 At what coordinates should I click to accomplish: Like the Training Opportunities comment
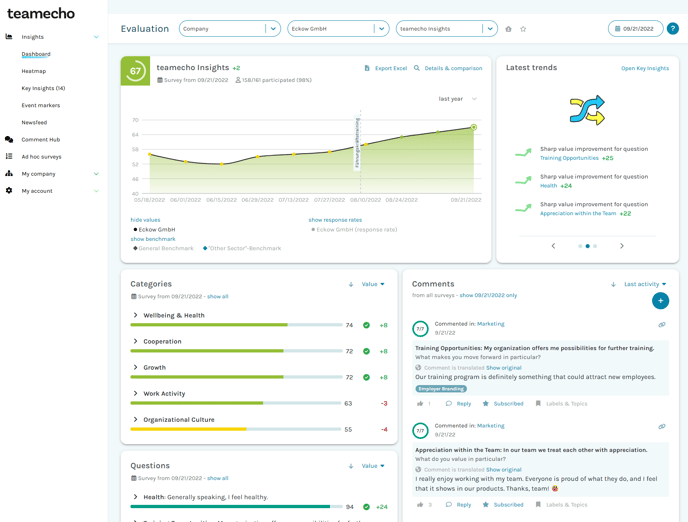420,404
